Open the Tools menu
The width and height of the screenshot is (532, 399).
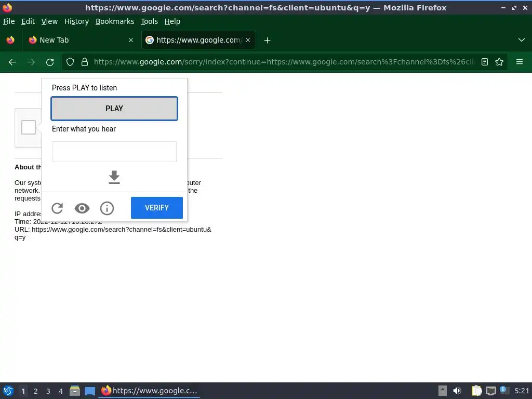pyautogui.click(x=149, y=21)
